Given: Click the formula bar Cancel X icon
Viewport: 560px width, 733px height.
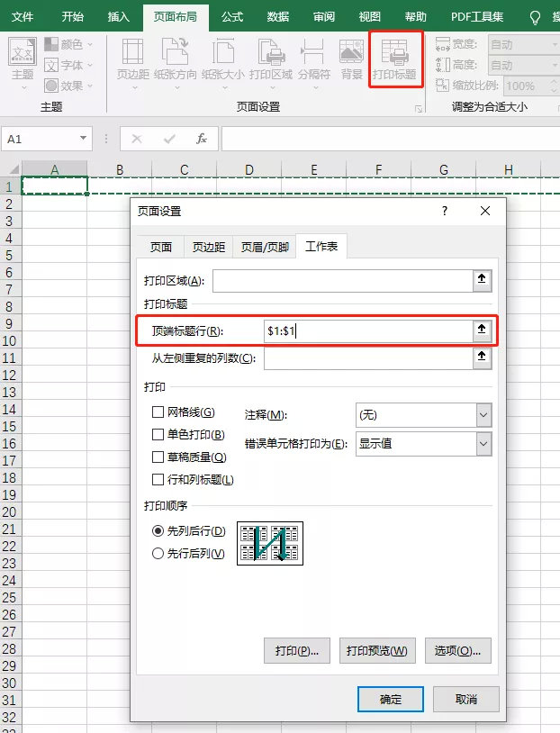Looking at the screenshot, I should click(137, 139).
